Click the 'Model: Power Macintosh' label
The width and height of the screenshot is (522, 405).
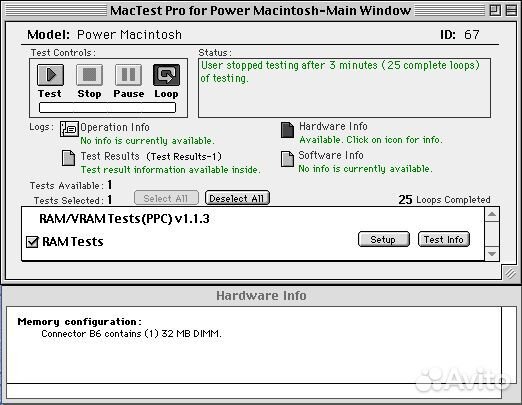coord(104,35)
